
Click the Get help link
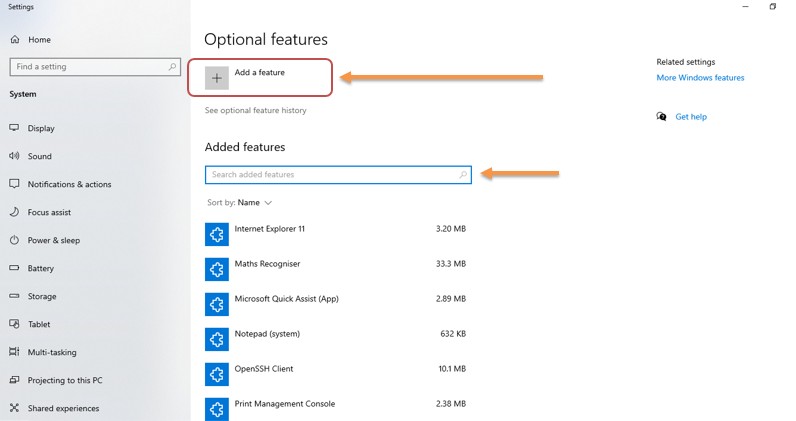pyautogui.click(x=691, y=117)
